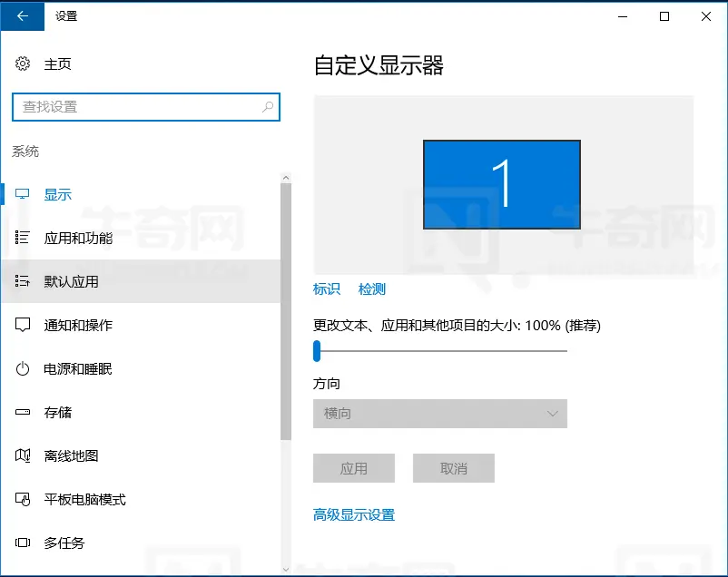Switch to 平板电脑模式 settings
728x577 pixels.
point(141,500)
